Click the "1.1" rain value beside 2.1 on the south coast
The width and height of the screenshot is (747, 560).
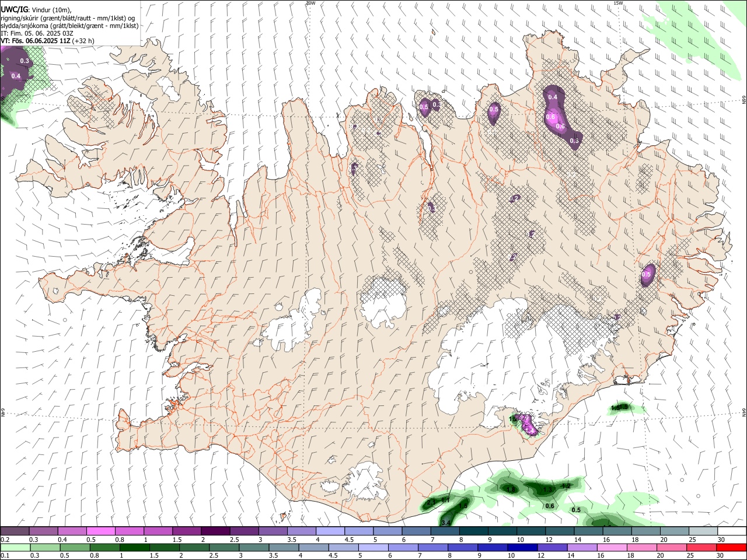(x=445, y=500)
